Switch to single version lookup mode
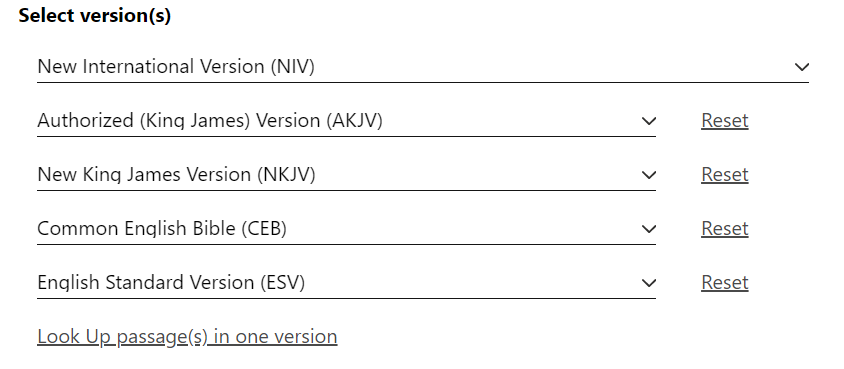The height and width of the screenshot is (369, 844). pos(187,337)
